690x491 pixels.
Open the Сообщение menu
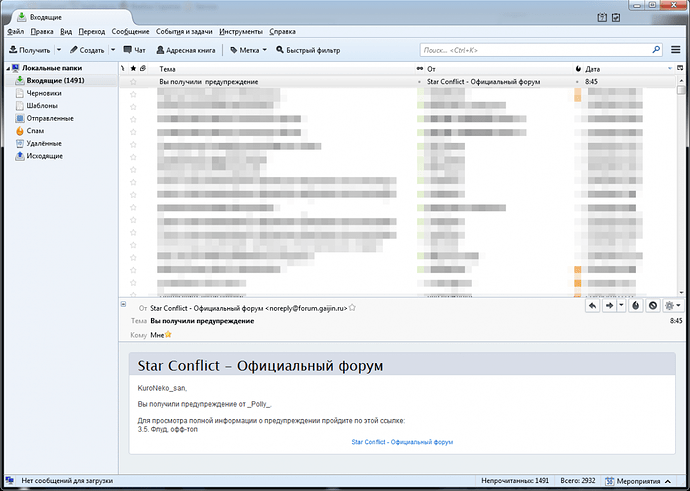point(130,32)
